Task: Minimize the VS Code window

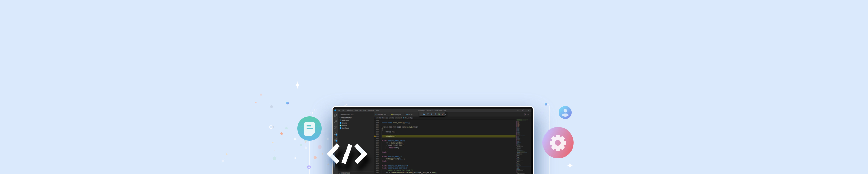Action: click(x=518, y=110)
